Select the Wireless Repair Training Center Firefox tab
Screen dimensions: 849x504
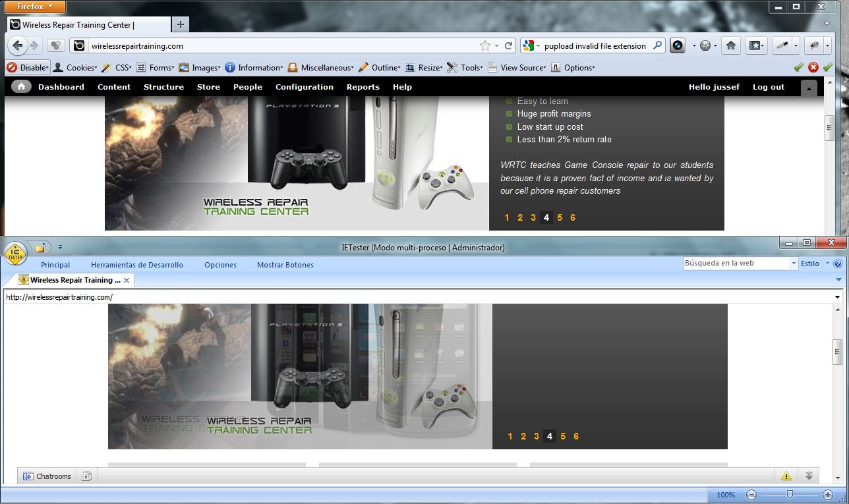[88, 24]
